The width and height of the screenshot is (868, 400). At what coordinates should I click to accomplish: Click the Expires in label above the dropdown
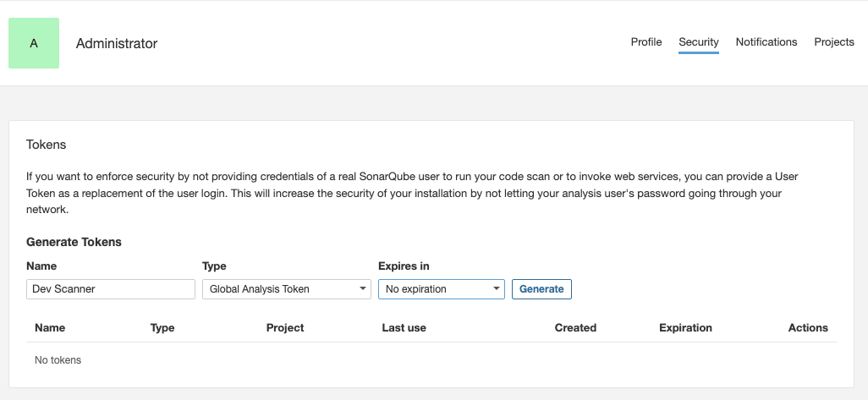[x=404, y=266]
